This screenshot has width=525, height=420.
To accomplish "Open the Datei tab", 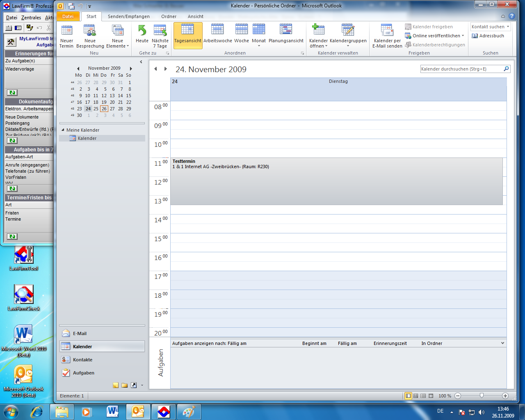I will [x=68, y=16].
